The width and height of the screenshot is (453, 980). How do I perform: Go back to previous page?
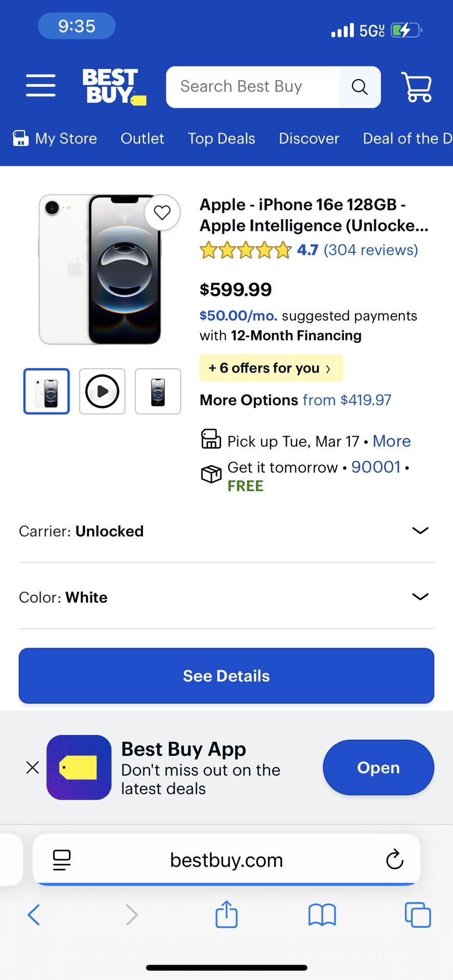coord(34,914)
